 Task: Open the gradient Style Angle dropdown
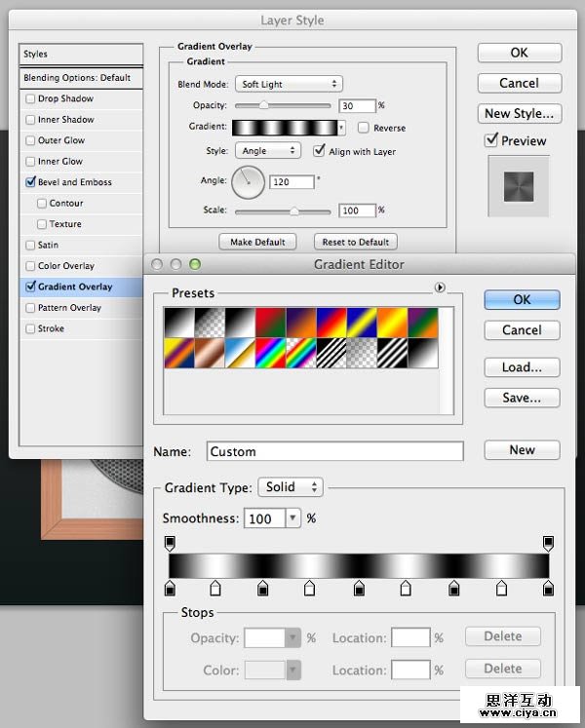(x=267, y=151)
